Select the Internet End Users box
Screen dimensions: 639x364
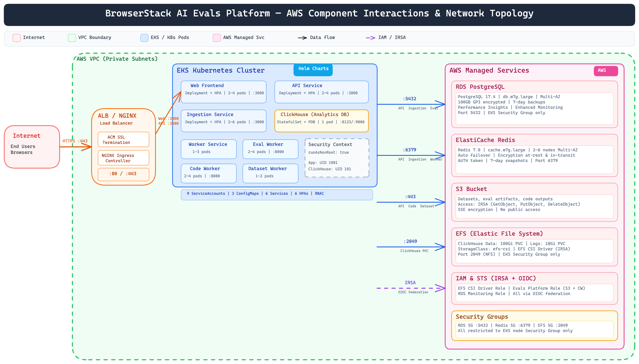point(32,147)
